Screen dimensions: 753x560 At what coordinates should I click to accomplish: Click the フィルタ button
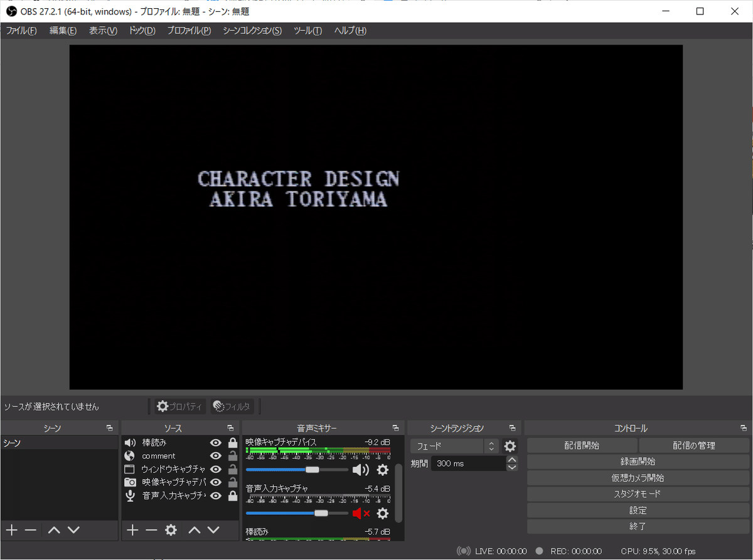(232, 407)
